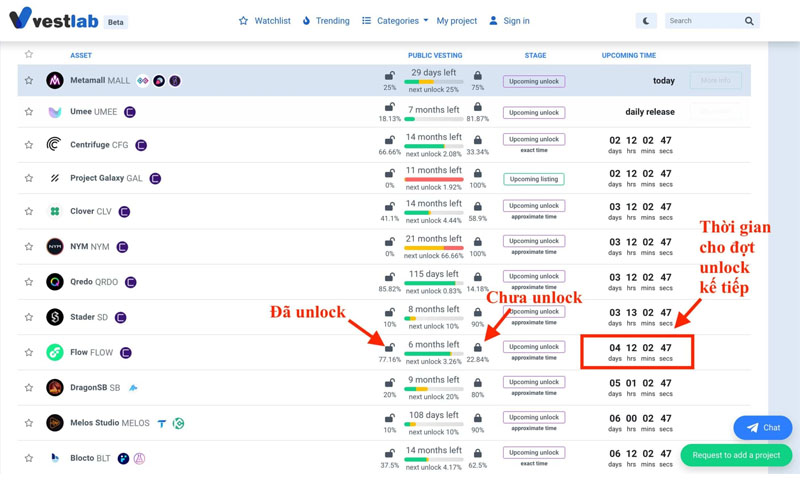Click "daily release" in the Umee row
Screen dimensions: 800x480
pyautogui.click(x=649, y=112)
